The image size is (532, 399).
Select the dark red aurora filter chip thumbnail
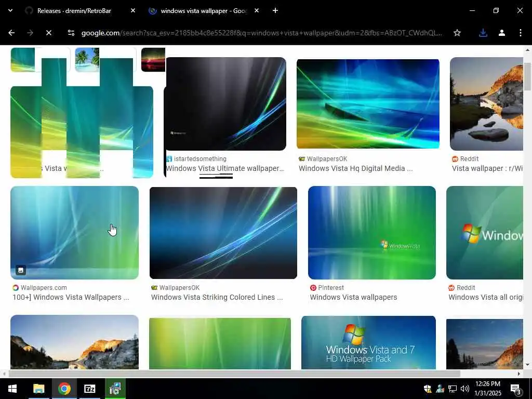153,60
